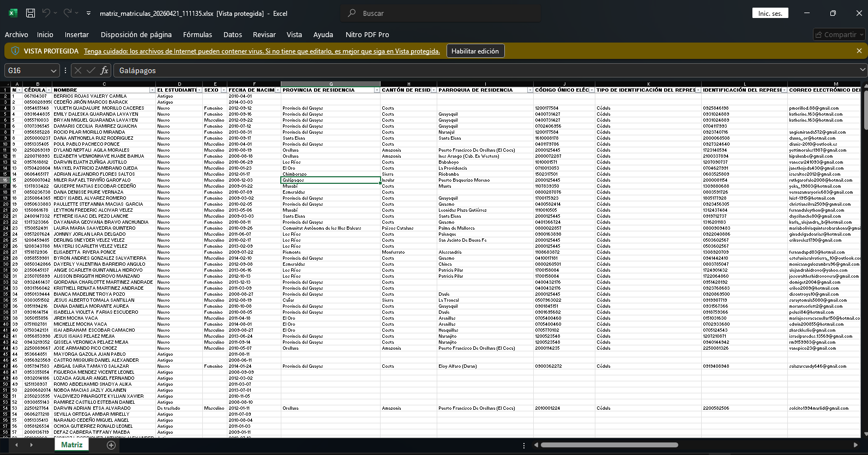Click the Redo arrow icon
The height and width of the screenshot is (455, 868).
[x=68, y=13]
